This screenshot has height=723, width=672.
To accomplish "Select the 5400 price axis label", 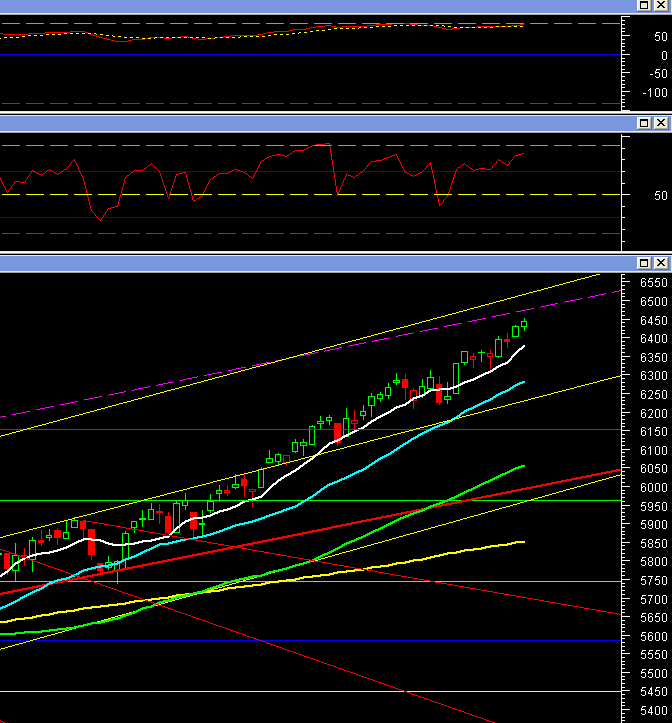I will [654, 711].
